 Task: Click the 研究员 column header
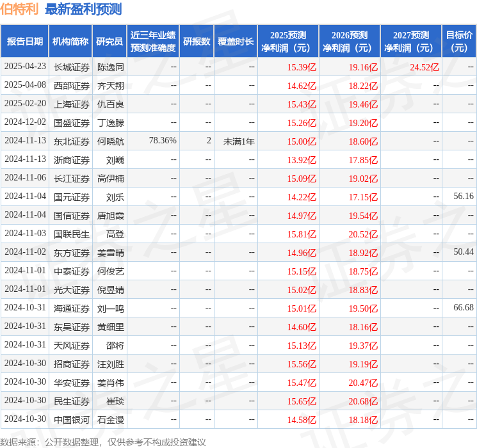[109, 42]
